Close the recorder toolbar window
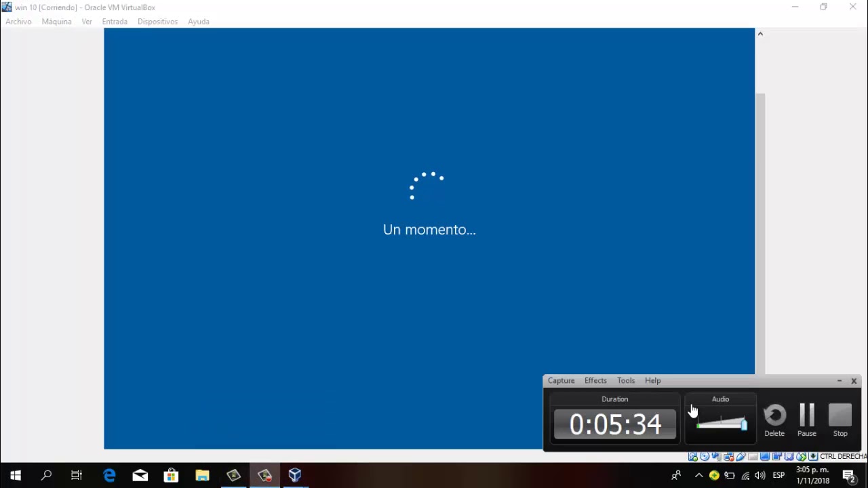The height and width of the screenshot is (488, 868). tap(854, 381)
